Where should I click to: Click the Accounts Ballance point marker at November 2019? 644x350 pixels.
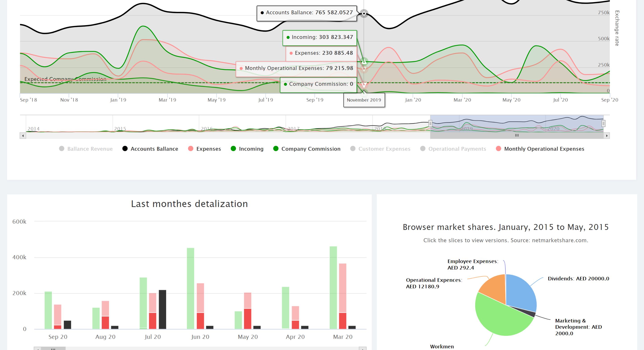[x=364, y=13]
